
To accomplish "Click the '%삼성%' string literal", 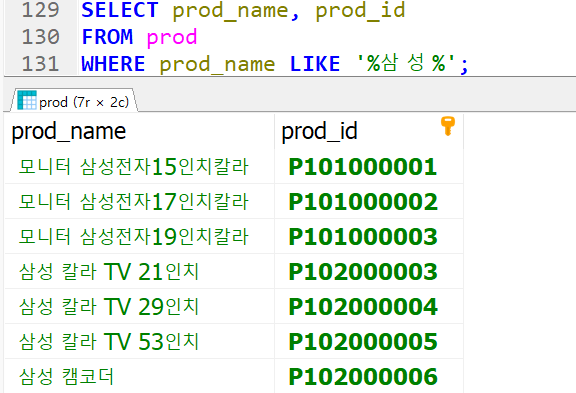I will (407, 64).
